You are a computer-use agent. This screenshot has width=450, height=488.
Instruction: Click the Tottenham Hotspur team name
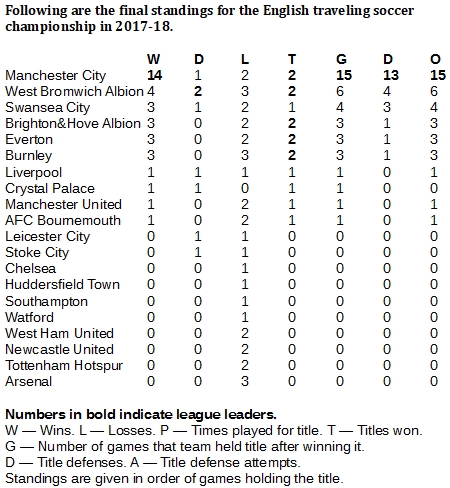click(64, 366)
